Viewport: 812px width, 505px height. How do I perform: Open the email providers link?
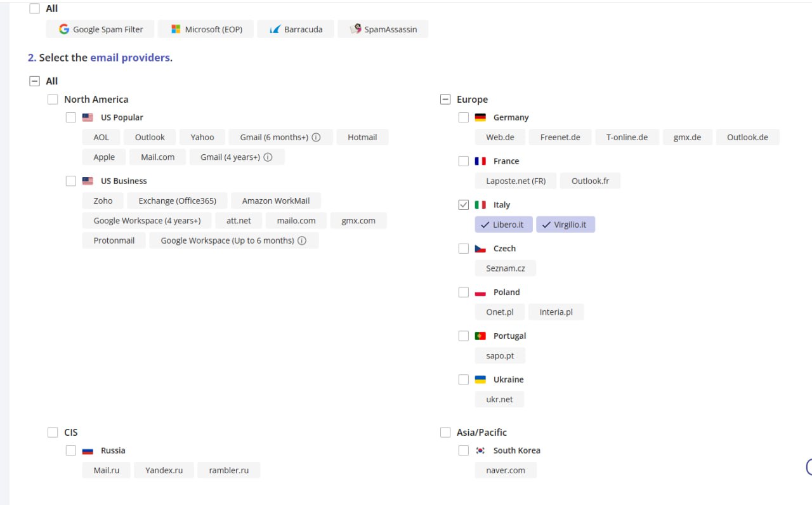(x=129, y=58)
